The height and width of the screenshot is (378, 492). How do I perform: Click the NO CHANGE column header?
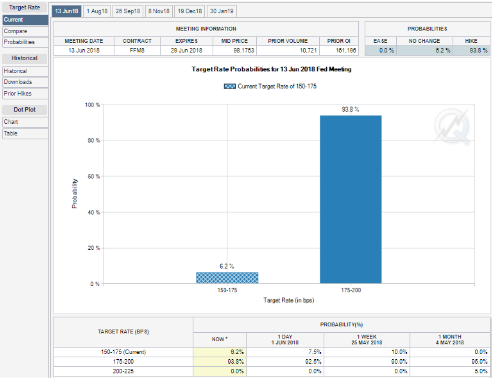click(x=424, y=41)
